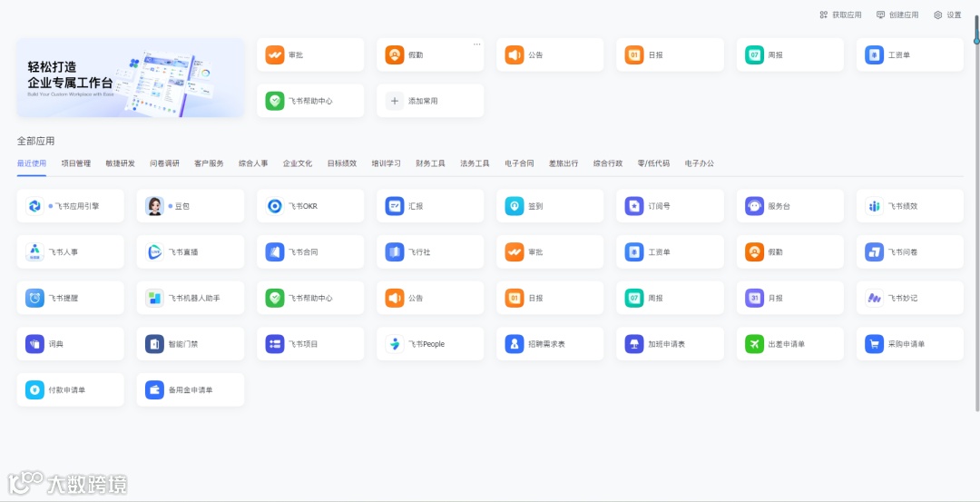Launch the 飞书项目 app icon

(274, 344)
